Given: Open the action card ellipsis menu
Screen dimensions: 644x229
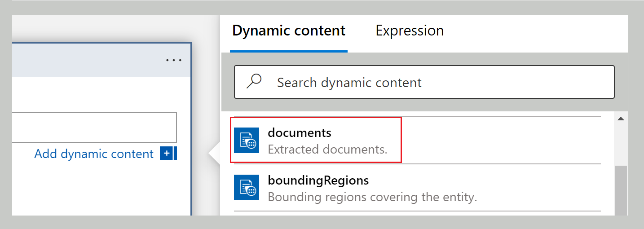Looking at the screenshot, I should 173,60.
